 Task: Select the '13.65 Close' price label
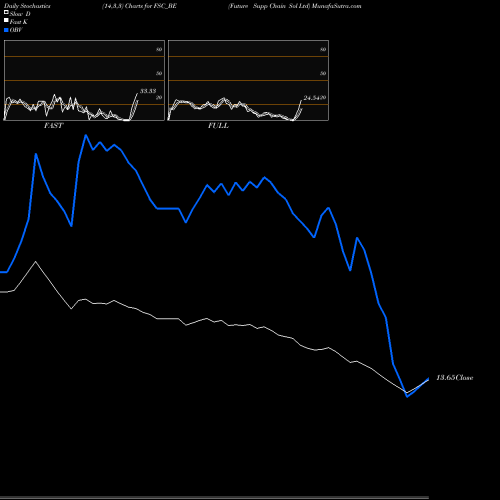click(x=455, y=378)
